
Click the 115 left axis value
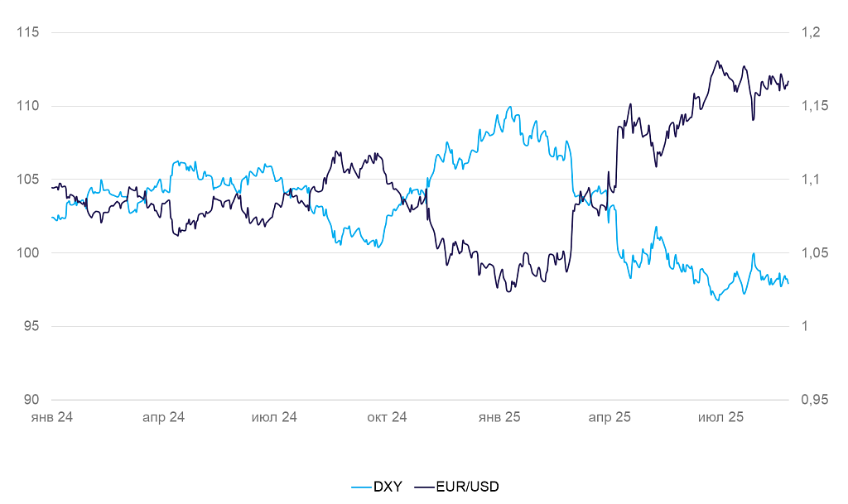pos(28,32)
